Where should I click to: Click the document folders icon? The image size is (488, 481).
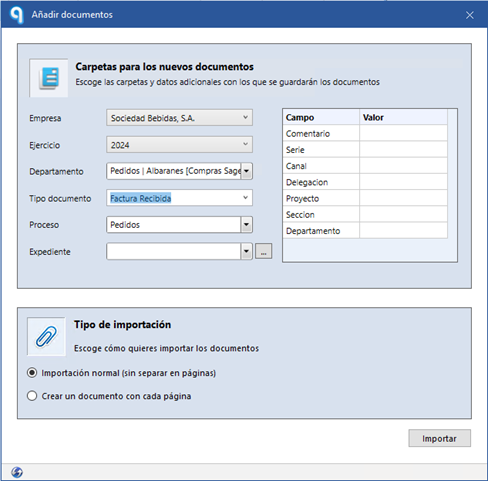49,78
